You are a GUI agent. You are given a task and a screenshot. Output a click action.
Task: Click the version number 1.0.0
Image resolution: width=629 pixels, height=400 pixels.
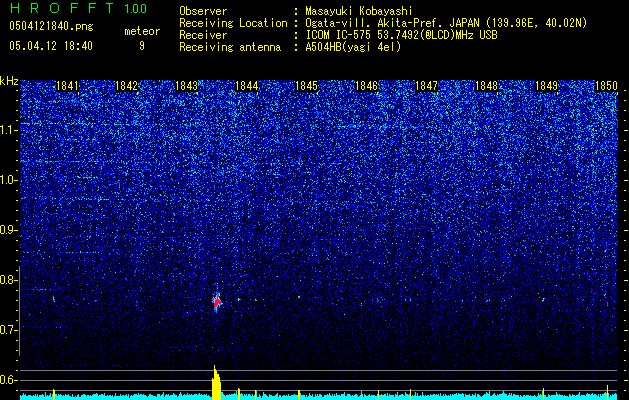pyautogui.click(x=136, y=9)
